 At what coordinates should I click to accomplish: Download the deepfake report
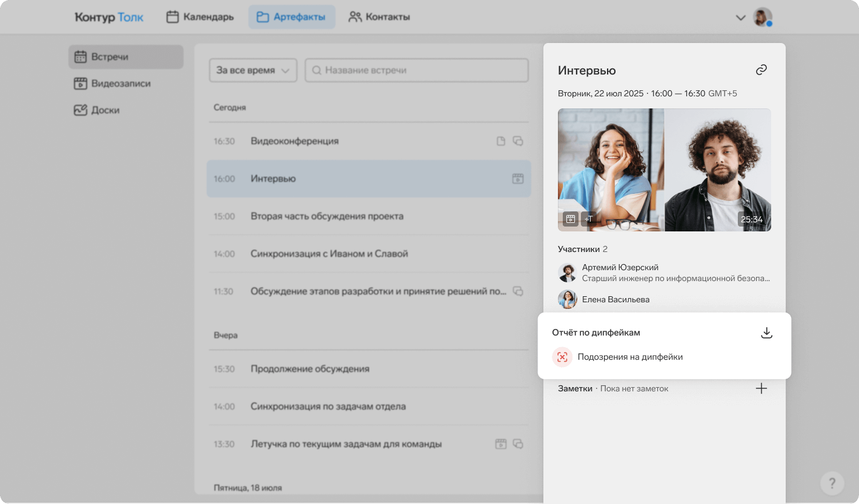pyautogui.click(x=766, y=333)
